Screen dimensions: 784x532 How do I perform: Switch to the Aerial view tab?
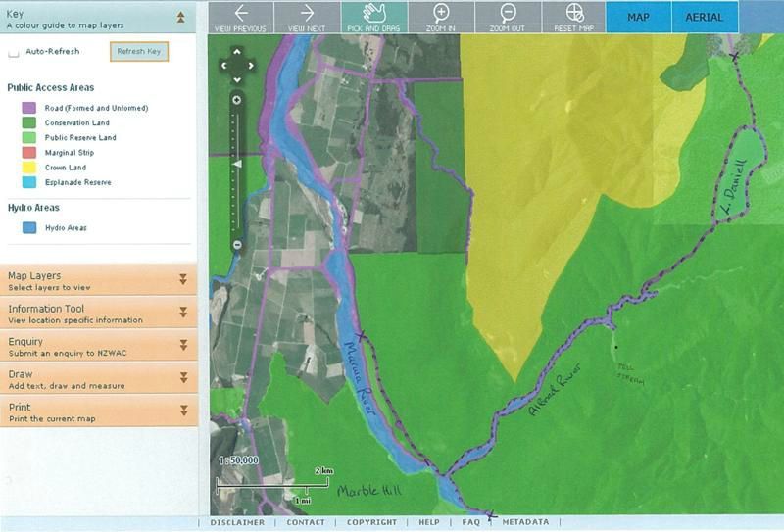704,18
